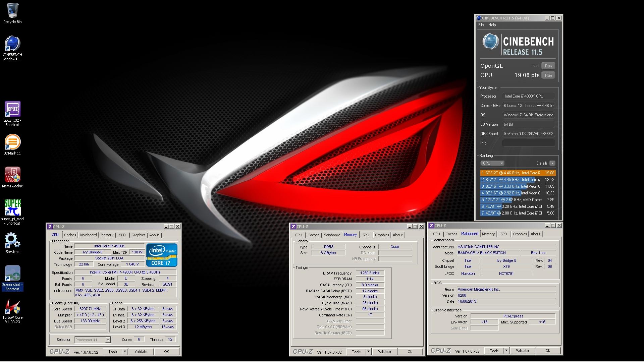Switch to Mainboard tab in CPU window
Screen dimensions: 644x362
click(88, 235)
